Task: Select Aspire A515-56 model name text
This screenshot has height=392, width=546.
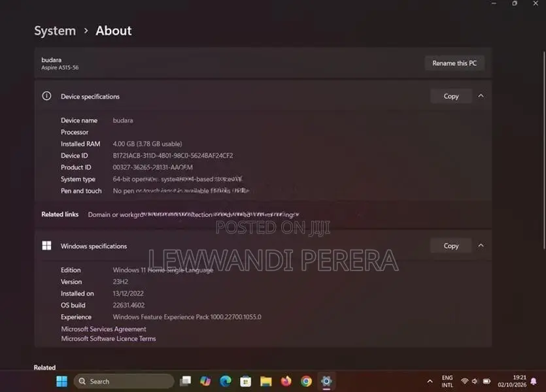Action: point(60,67)
